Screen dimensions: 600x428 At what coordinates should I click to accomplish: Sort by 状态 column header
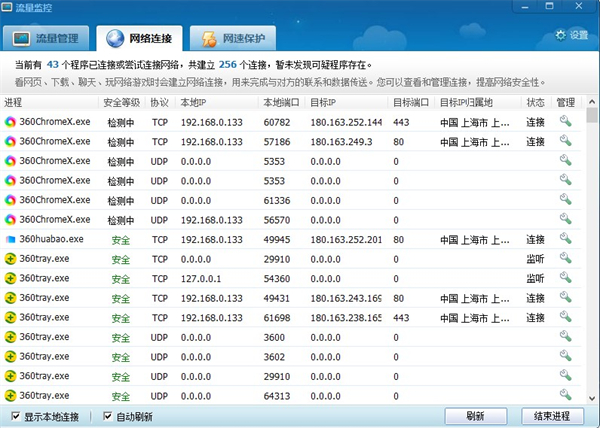pos(536,103)
